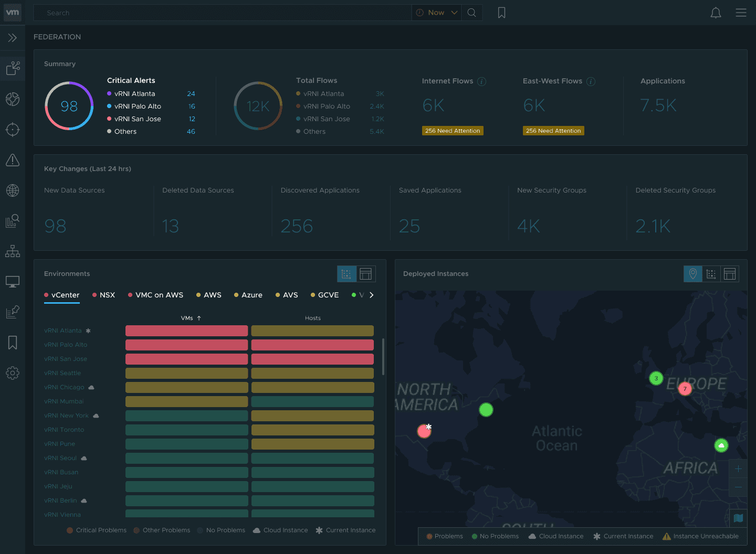Click Others critical alerts count 46

click(x=191, y=132)
